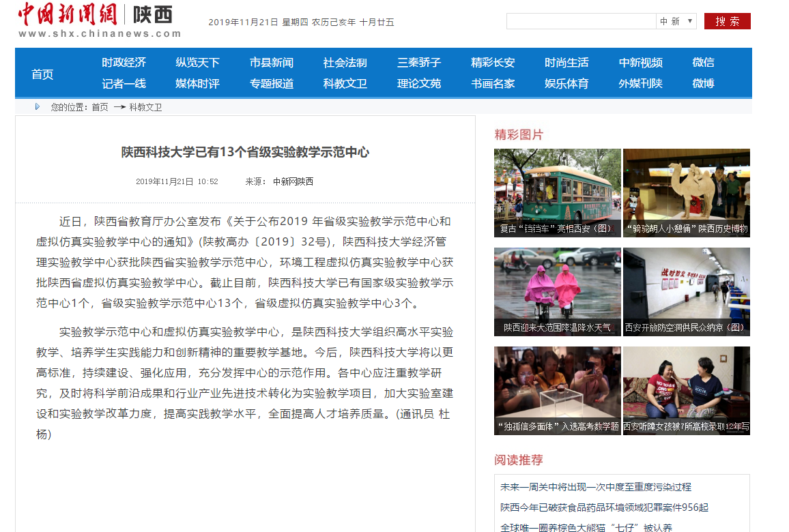The height and width of the screenshot is (532, 789).
Task: Open the vintage green trolley bus photo
Action: click(x=557, y=192)
